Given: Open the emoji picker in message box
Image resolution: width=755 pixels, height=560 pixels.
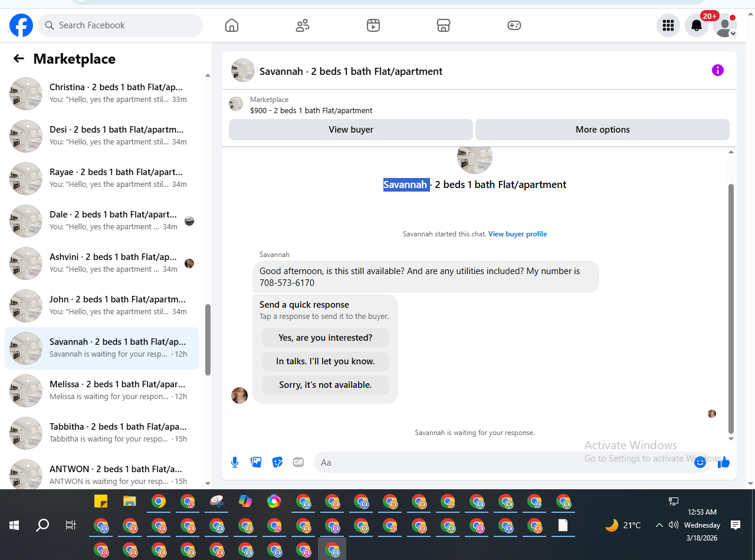Looking at the screenshot, I should [x=700, y=462].
